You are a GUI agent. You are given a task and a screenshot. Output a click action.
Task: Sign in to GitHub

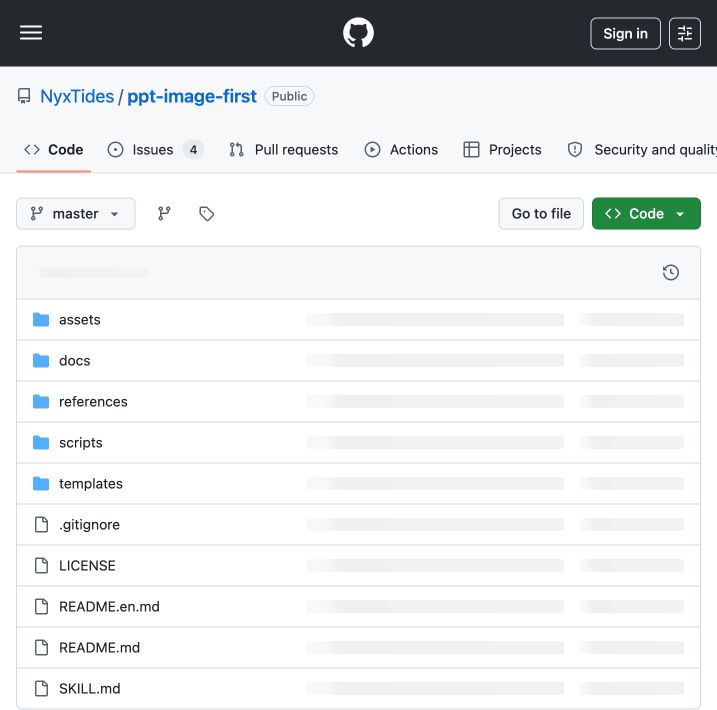pyautogui.click(x=625, y=33)
